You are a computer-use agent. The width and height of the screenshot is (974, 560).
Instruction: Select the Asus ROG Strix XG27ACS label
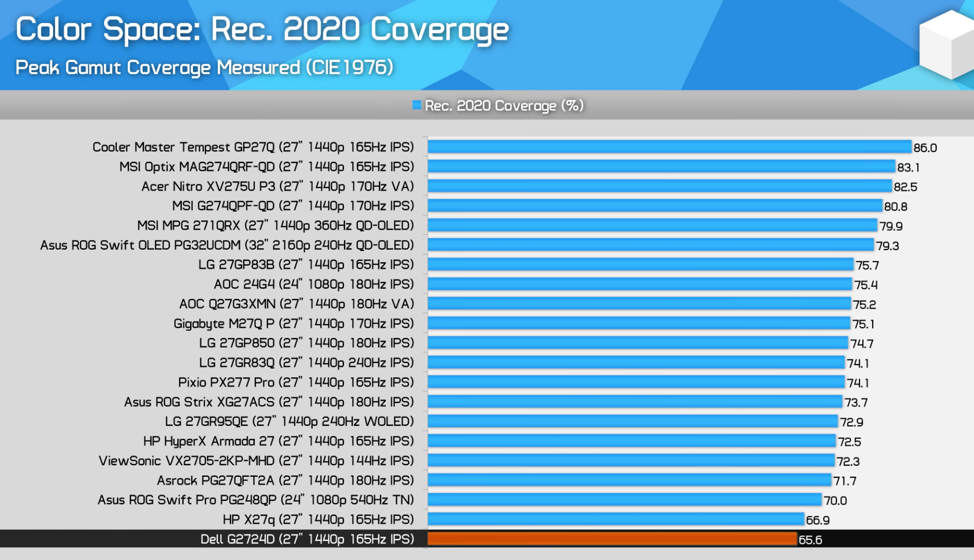269,402
